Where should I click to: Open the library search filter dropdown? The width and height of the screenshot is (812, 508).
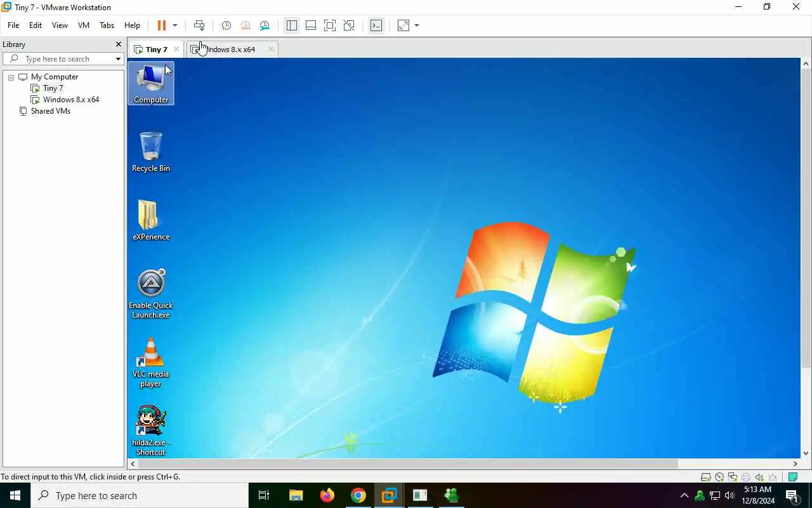[118, 59]
